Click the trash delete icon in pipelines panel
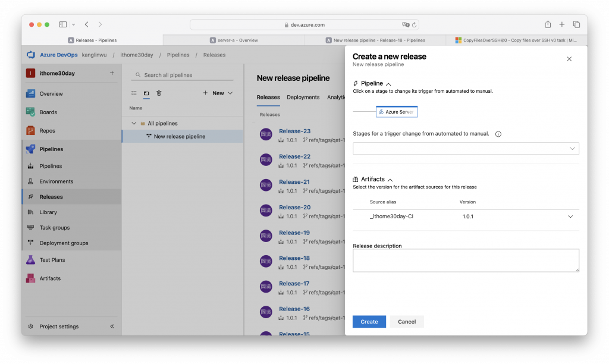Image resolution: width=609 pixels, height=364 pixels. 159,93
